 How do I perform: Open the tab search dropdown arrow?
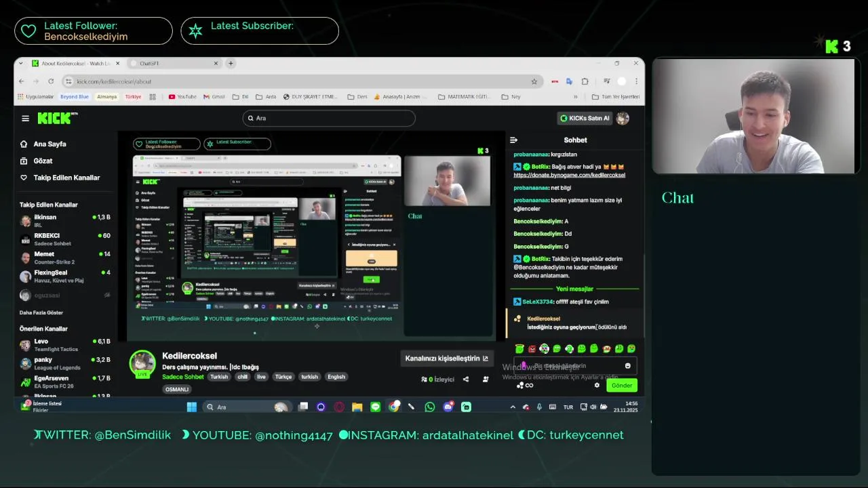click(21, 63)
